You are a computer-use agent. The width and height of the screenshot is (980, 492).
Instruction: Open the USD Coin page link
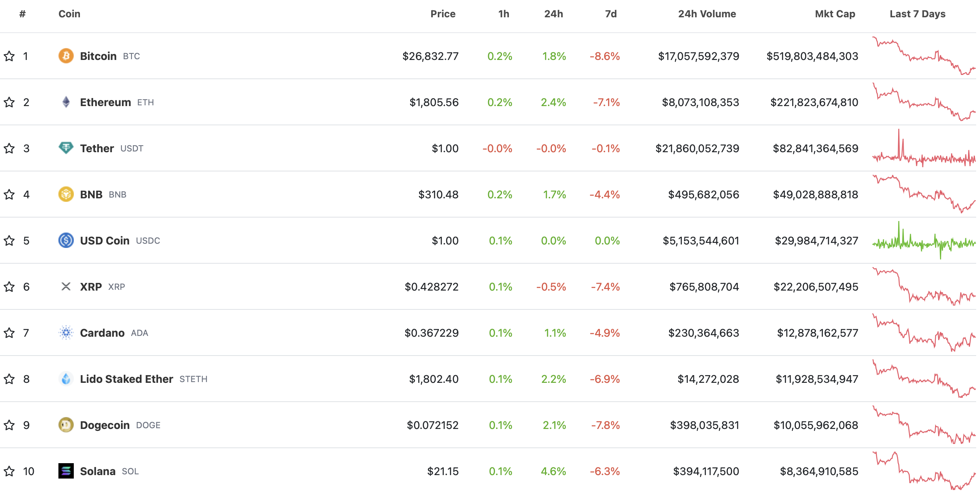105,241
